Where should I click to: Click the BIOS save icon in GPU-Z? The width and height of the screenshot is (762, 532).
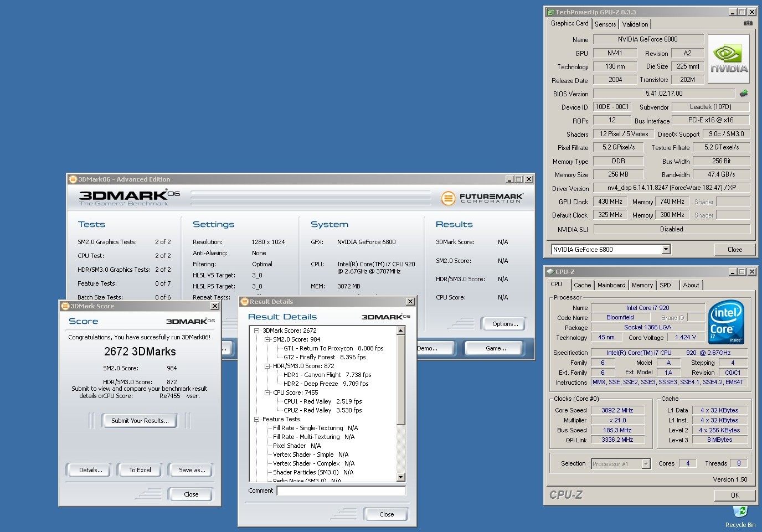[743, 93]
